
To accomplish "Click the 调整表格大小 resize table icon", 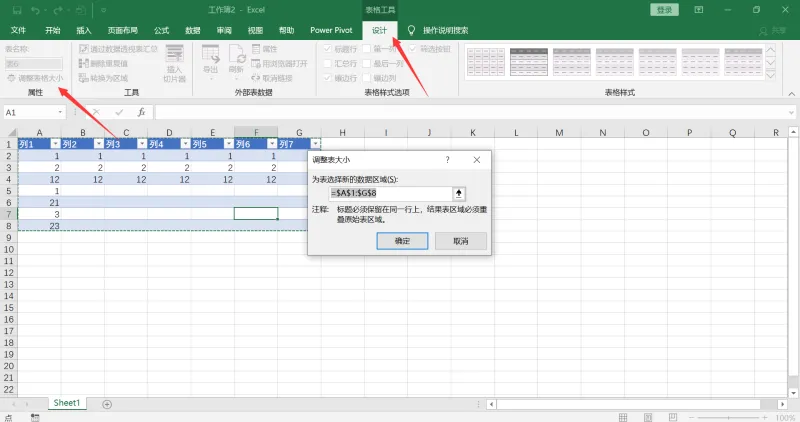I will 11,78.
